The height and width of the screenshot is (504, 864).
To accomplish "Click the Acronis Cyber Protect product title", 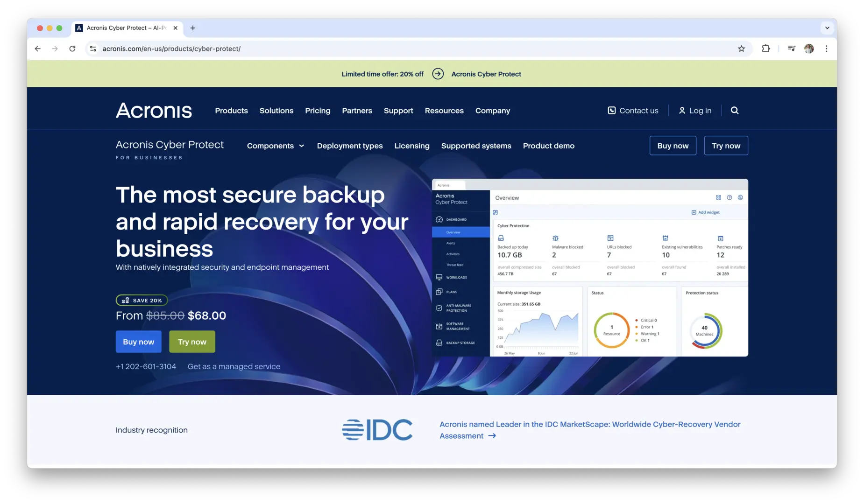I will pyautogui.click(x=170, y=145).
